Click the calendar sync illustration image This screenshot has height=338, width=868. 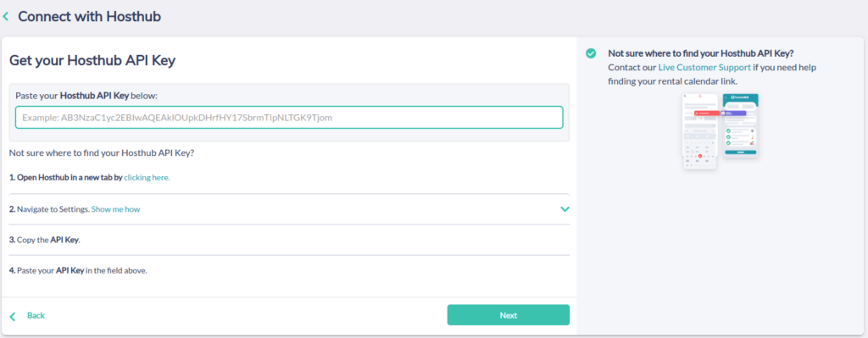click(721, 131)
